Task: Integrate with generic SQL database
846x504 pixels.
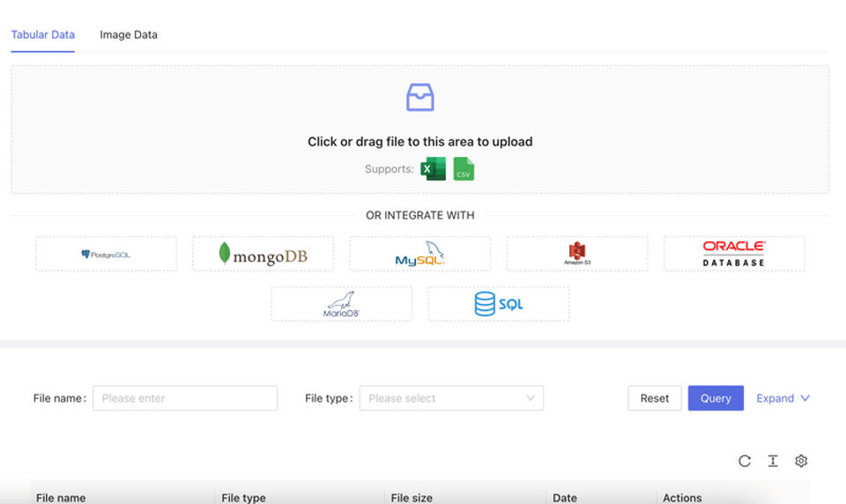Action: pos(499,304)
